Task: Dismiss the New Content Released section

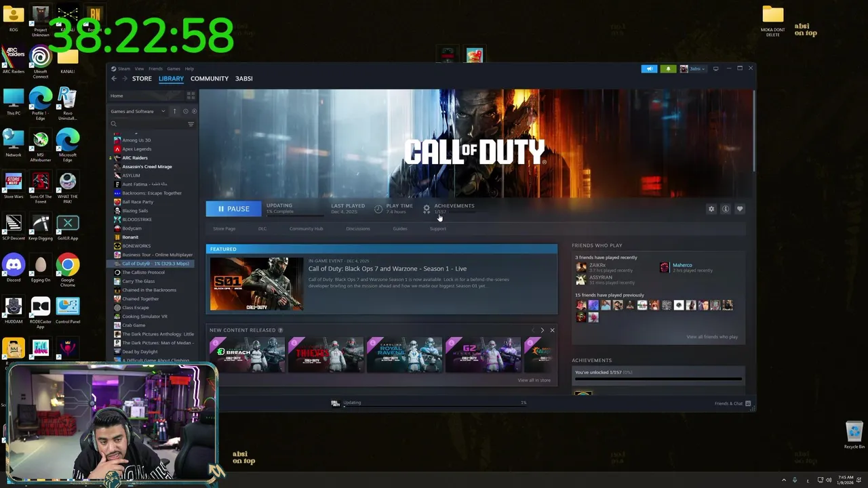Action: (552, 330)
